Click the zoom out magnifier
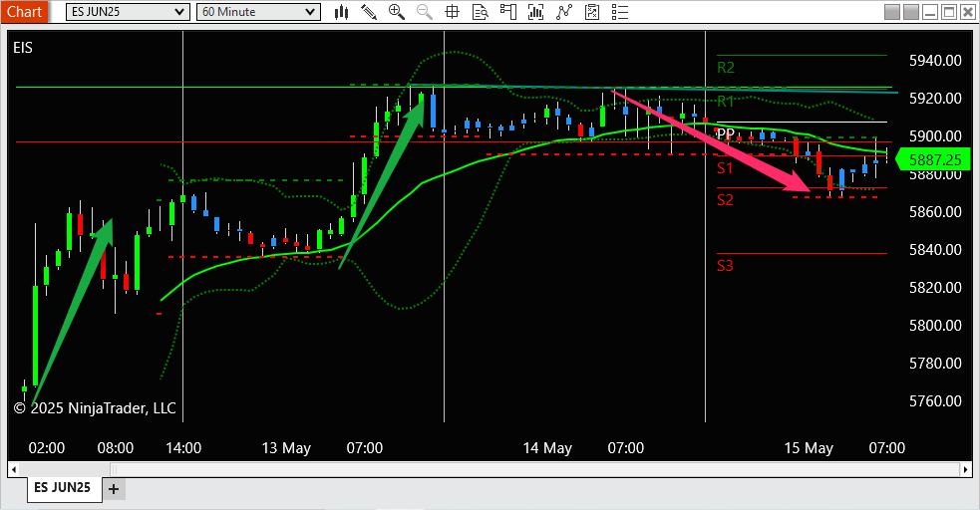The width and height of the screenshot is (980, 510). tap(425, 12)
